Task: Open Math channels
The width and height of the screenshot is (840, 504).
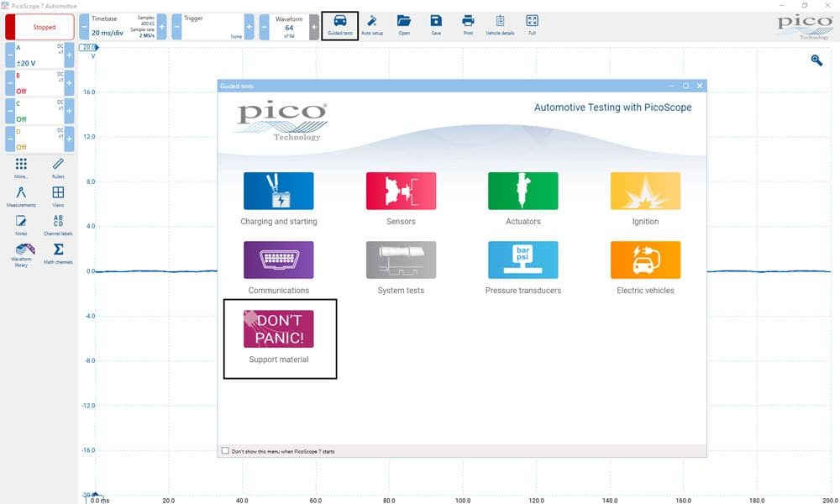Action: pyautogui.click(x=58, y=254)
